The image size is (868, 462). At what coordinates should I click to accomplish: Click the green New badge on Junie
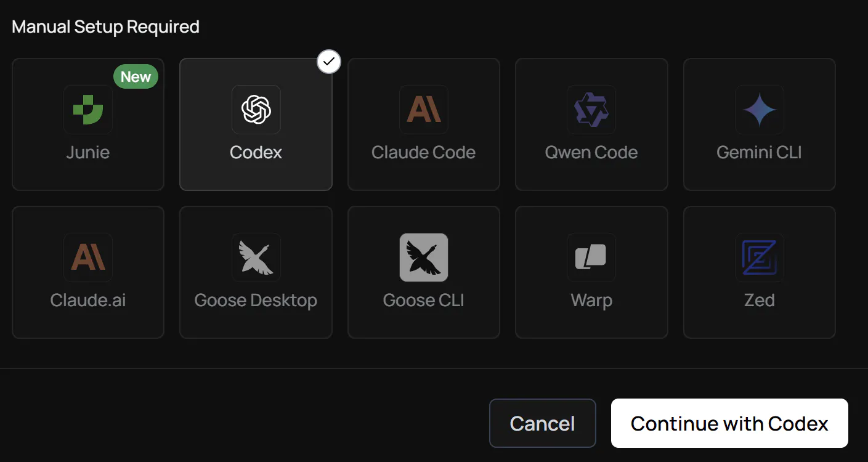(136, 77)
